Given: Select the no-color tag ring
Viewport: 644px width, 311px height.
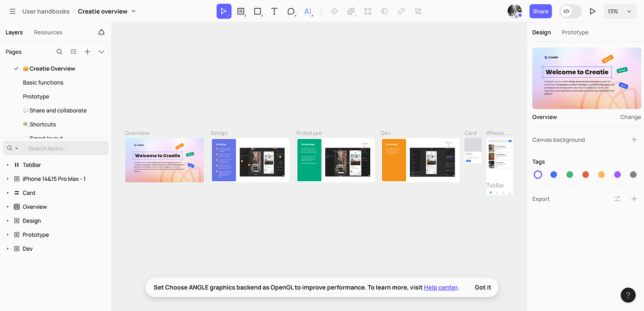Looking at the screenshot, I should tap(538, 174).
